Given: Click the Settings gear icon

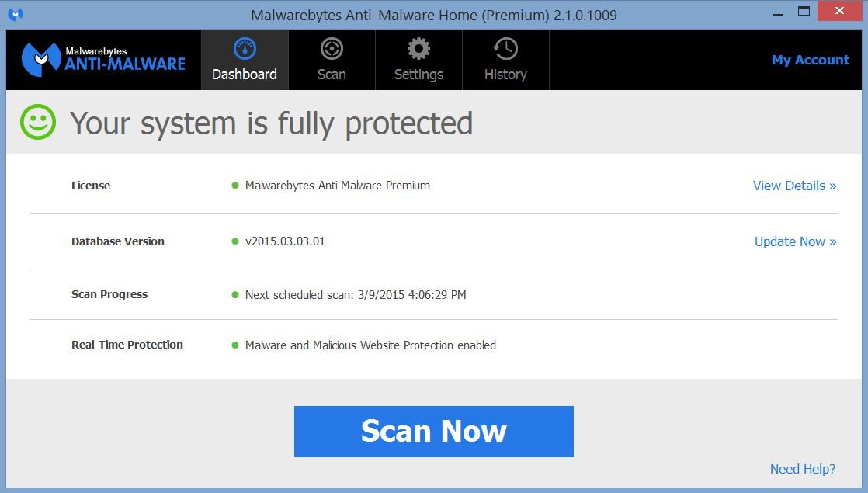Looking at the screenshot, I should tap(418, 50).
